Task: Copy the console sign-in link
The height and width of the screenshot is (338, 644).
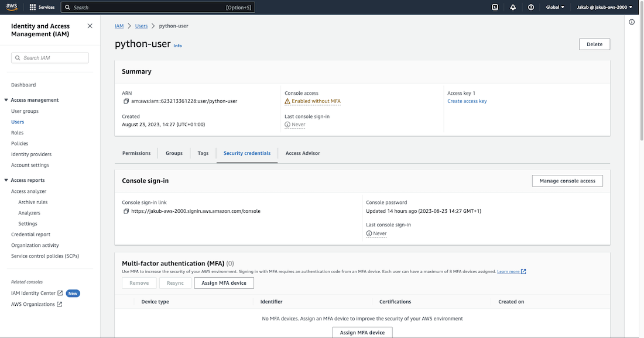Action: (x=126, y=211)
